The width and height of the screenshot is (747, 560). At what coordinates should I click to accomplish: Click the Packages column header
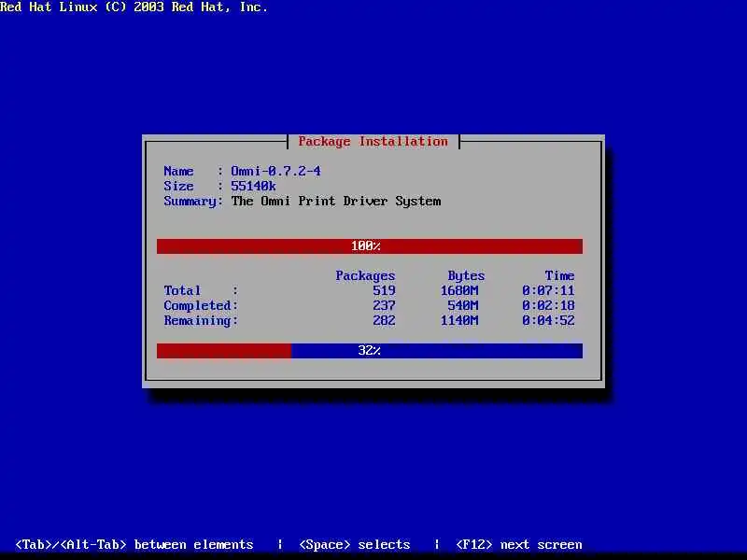tap(365, 275)
